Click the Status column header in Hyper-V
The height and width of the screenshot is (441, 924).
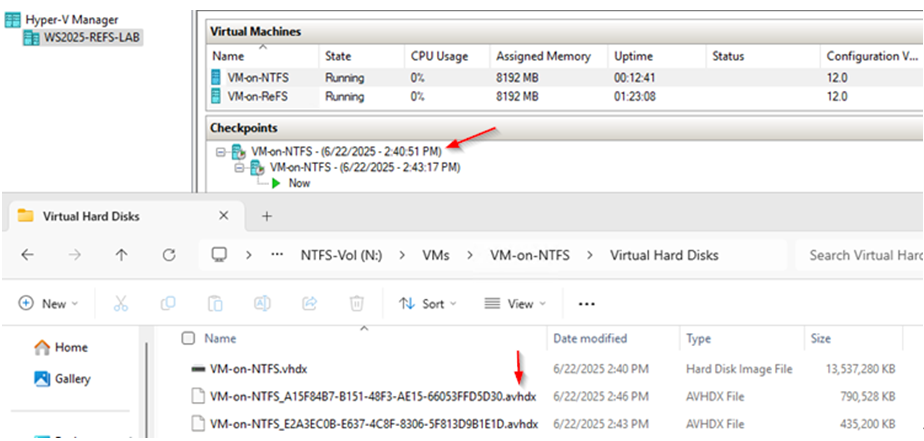click(x=728, y=57)
